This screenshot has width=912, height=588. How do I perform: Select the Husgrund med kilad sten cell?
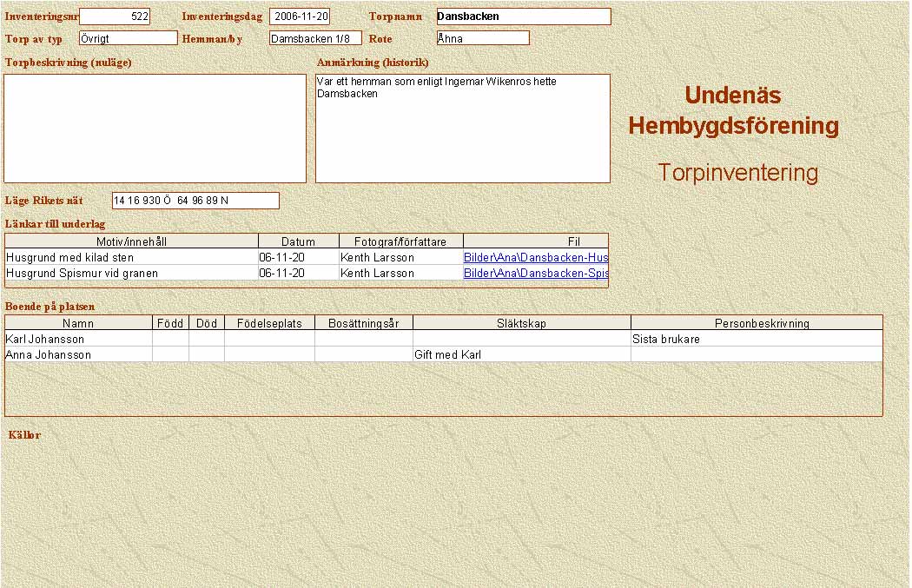click(x=131, y=258)
